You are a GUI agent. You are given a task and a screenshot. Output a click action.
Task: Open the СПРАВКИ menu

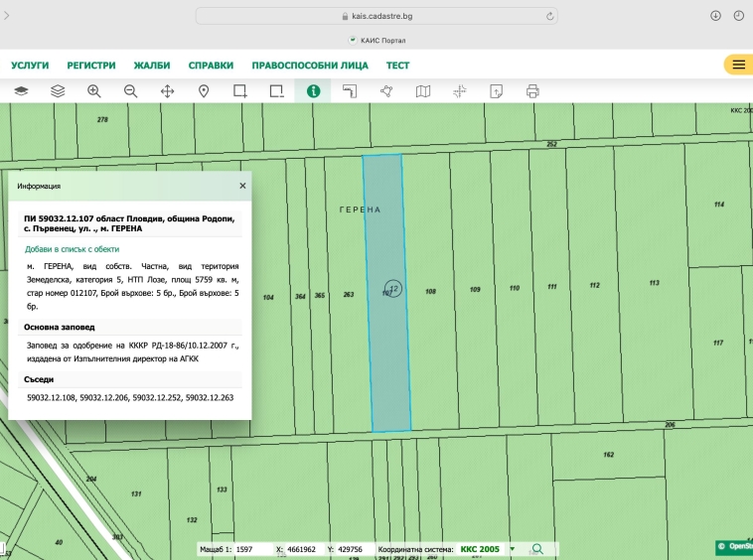(211, 66)
